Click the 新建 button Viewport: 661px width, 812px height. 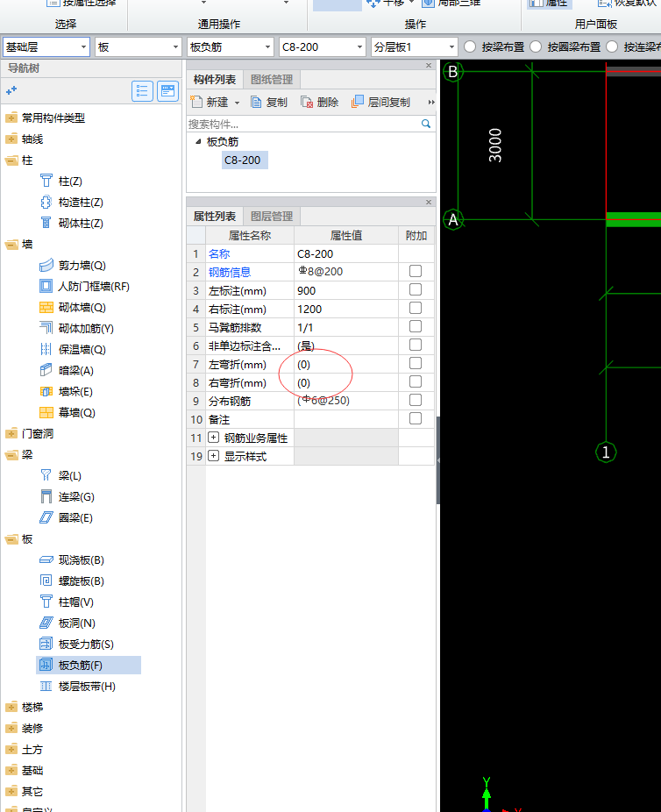(x=210, y=102)
